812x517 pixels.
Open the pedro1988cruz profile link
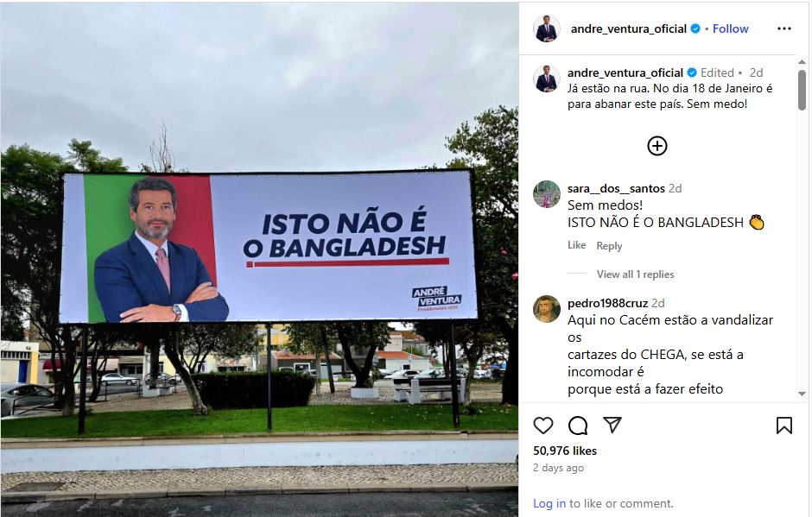coord(607,303)
